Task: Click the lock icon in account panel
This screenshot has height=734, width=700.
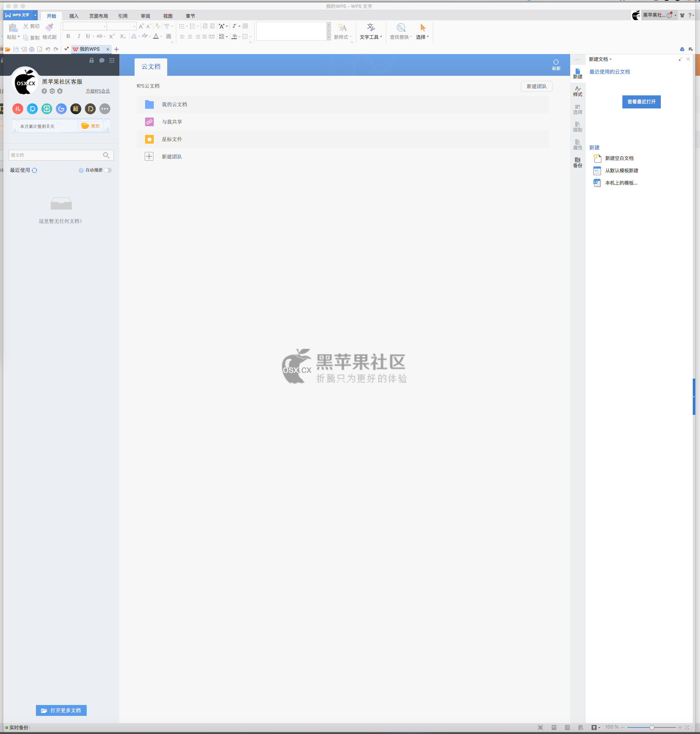Action: [91, 61]
